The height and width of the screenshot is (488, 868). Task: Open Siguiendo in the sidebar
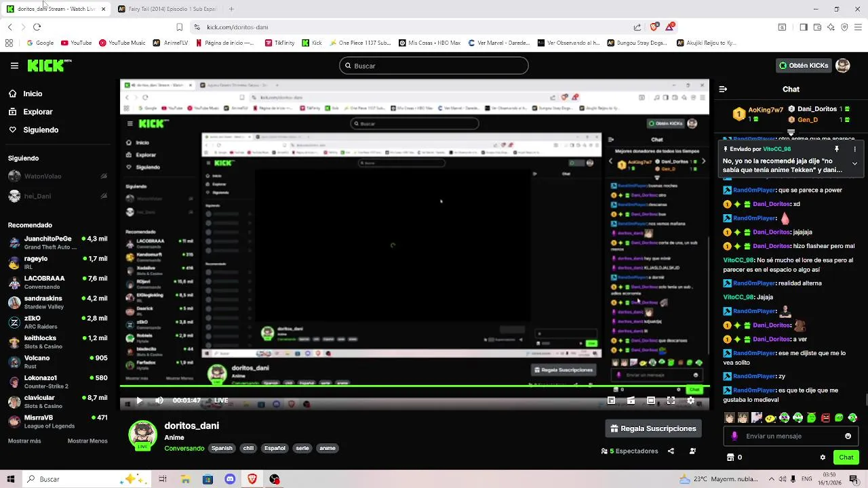(x=34, y=129)
